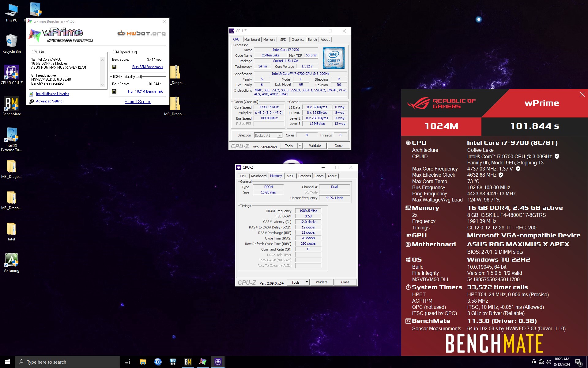Click Close button in memory CPU-Z

coord(345,282)
